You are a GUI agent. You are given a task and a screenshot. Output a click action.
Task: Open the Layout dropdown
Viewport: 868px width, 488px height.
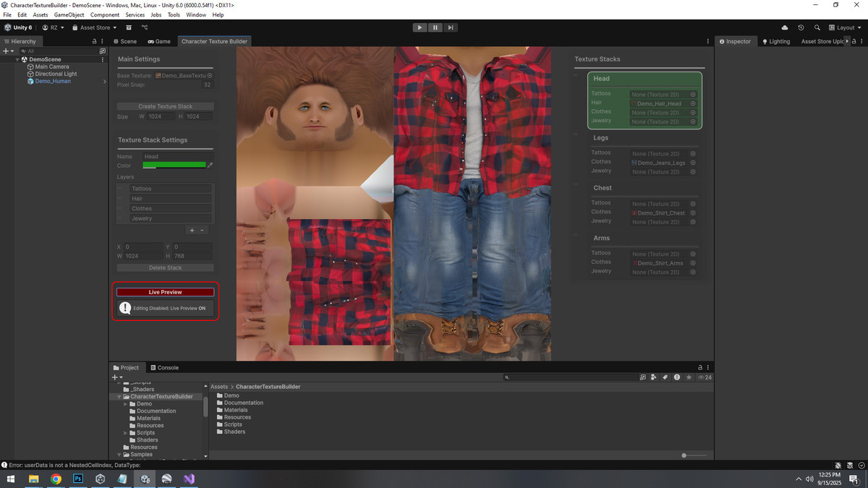tap(845, 27)
